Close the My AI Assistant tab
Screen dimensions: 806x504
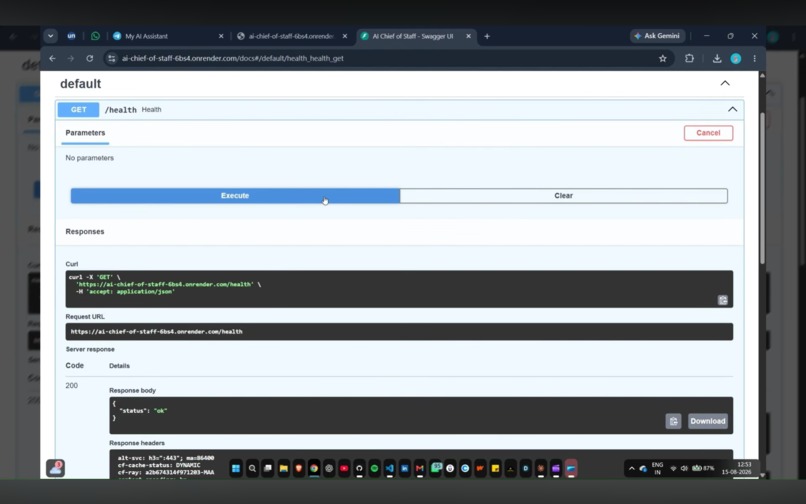pyautogui.click(x=221, y=36)
